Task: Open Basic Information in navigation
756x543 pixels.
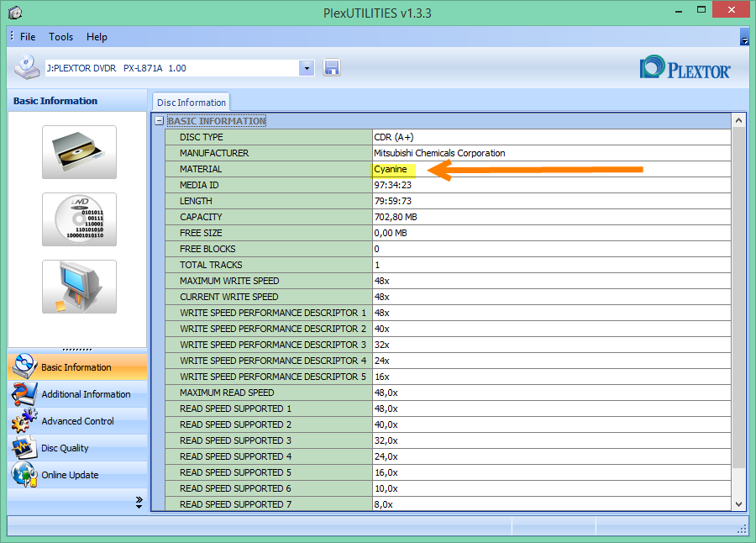Action: 77,366
